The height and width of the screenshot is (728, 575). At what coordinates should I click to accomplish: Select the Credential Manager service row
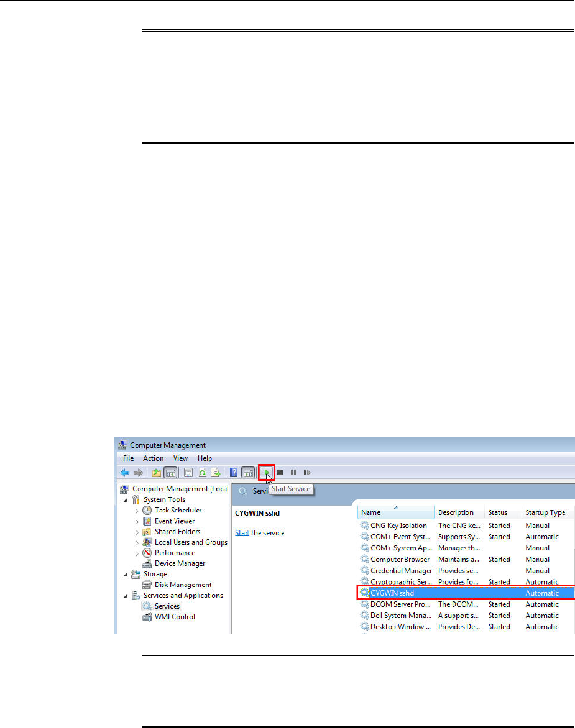[x=466, y=571]
